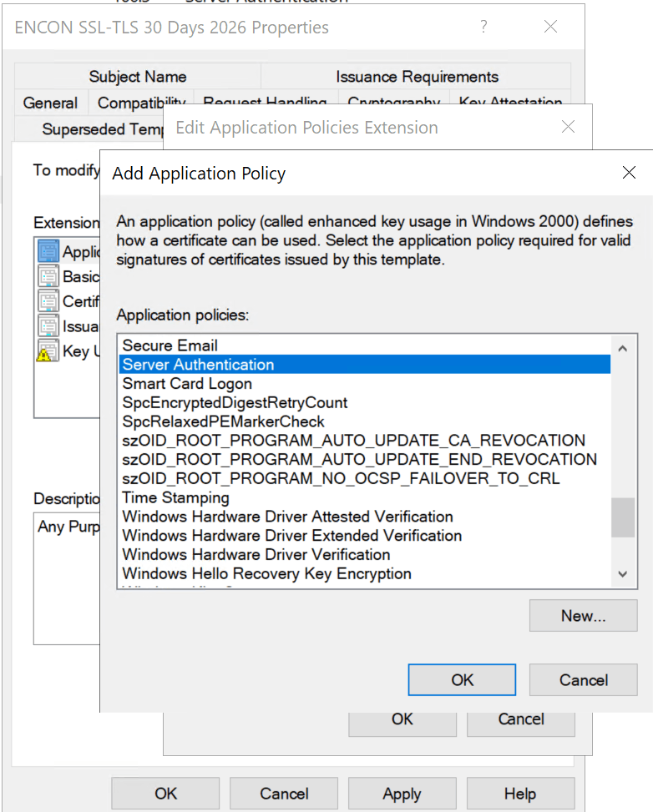The image size is (653, 812).
Task: Click the policies list scrollbar thumb
Action: click(622, 517)
